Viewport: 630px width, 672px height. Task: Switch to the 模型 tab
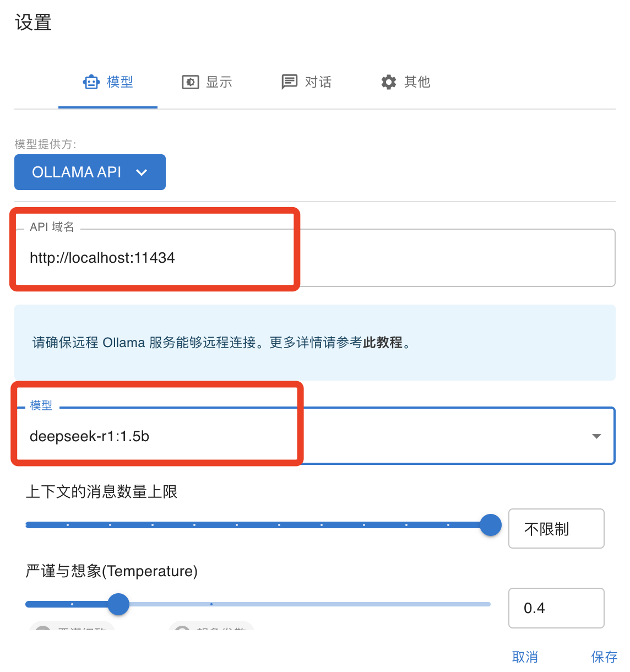(108, 82)
